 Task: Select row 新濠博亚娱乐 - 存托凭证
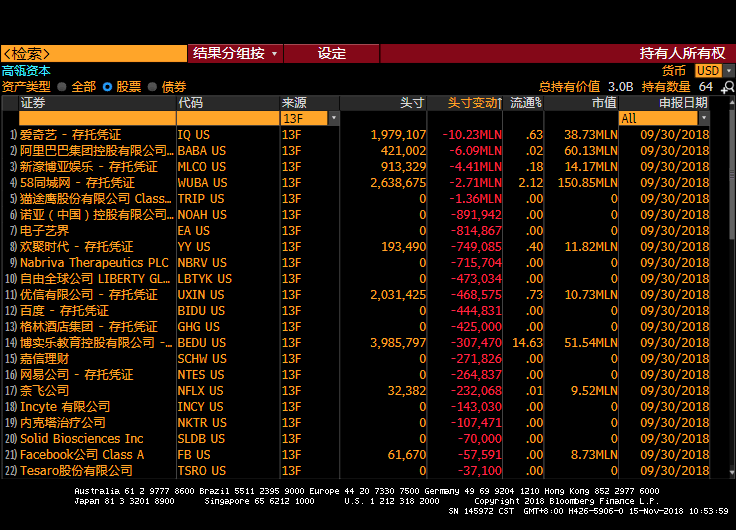[x=356, y=167]
